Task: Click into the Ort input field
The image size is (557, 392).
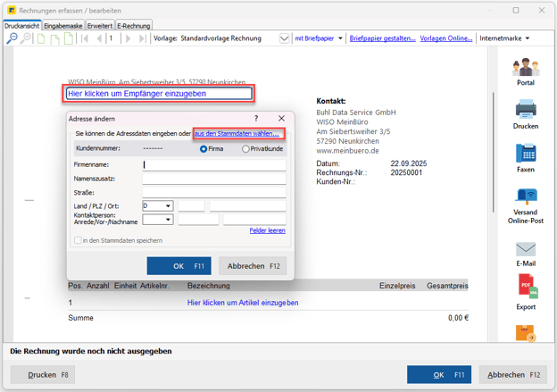Action: [247, 205]
